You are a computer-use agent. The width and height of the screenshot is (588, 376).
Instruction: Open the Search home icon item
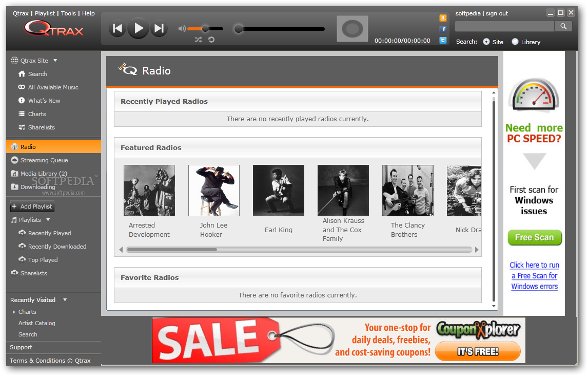coord(33,74)
